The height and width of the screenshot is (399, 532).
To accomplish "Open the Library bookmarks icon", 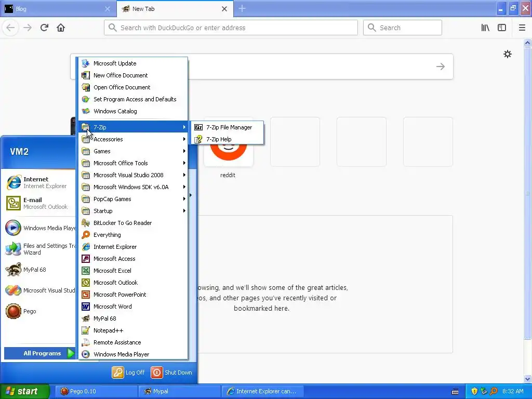I will tap(485, 28).
